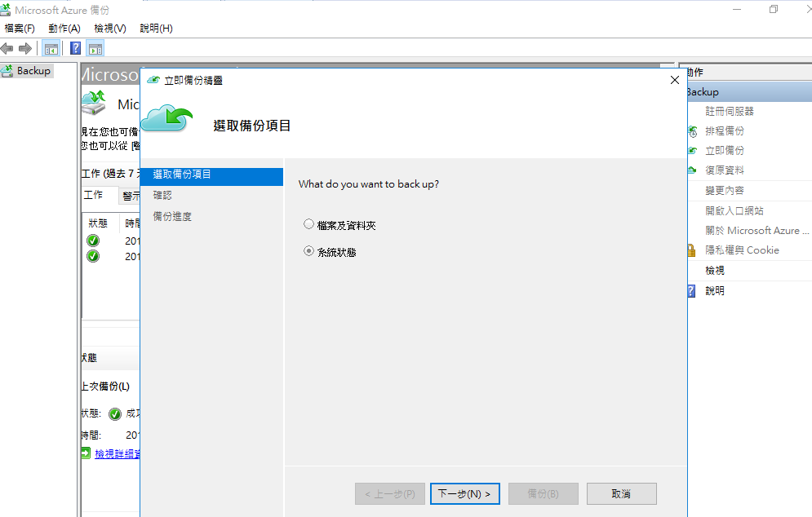This screenshot has height=517, width=812.
Task: Click the lock icon beside 隱私權與 Cookie
Action: coord(691,250)
